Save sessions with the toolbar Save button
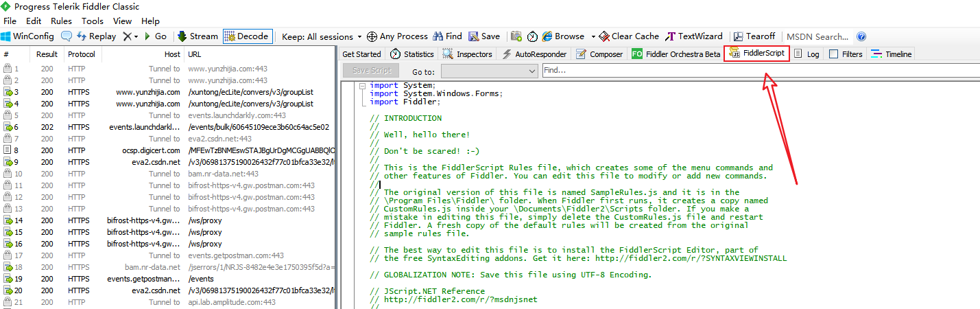 click(x=485, y=36)
